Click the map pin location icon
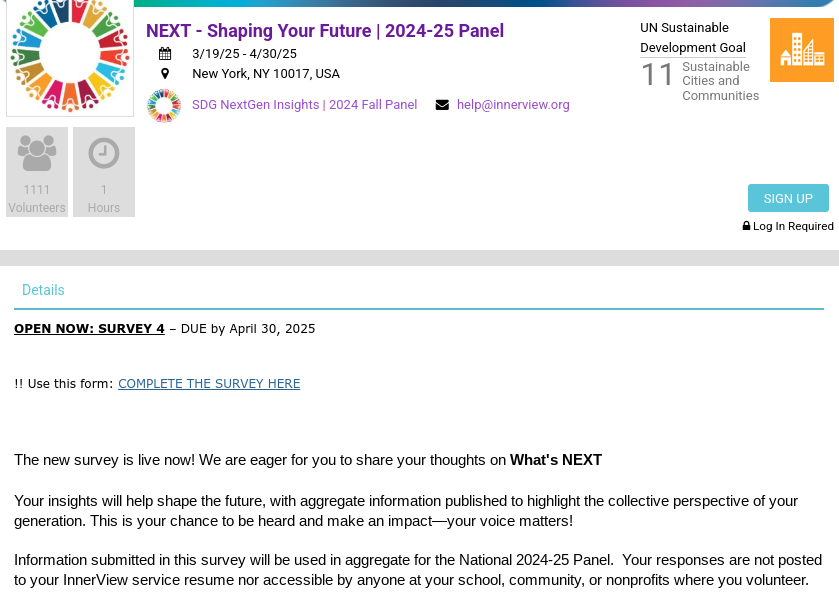839x615 pixels. coord(165,73)
